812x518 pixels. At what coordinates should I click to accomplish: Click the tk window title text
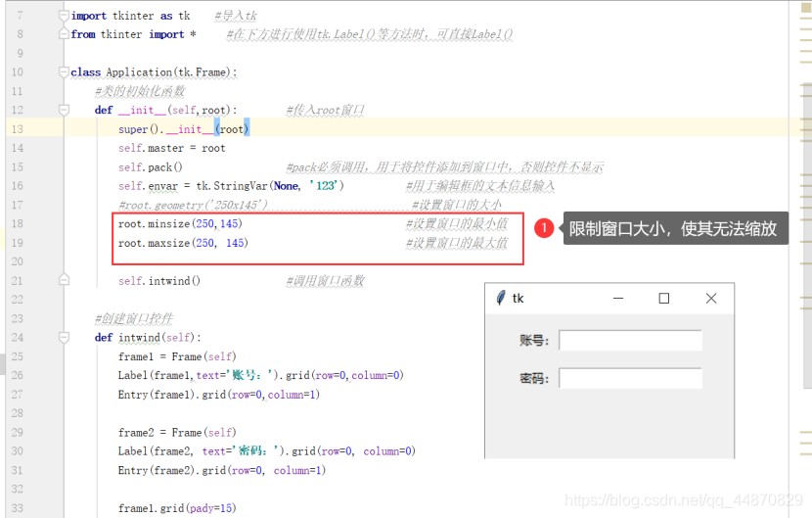(x=518, y=298)
